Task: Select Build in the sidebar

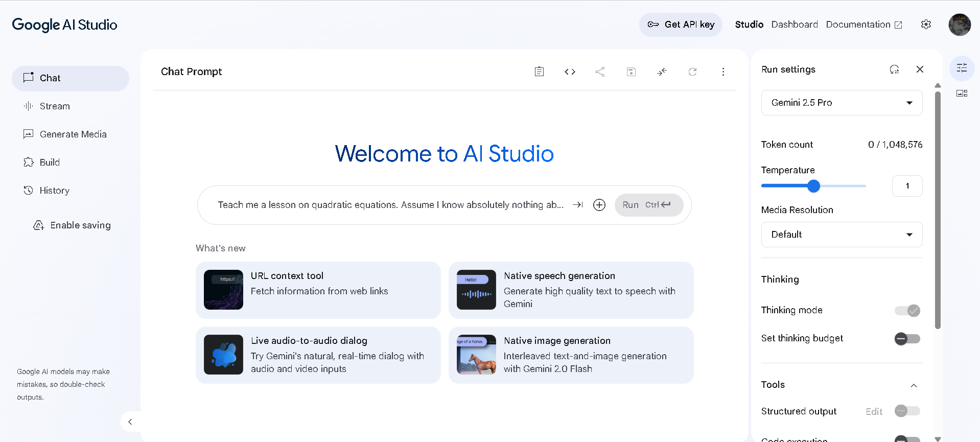Action: click(x=71, y=162)
